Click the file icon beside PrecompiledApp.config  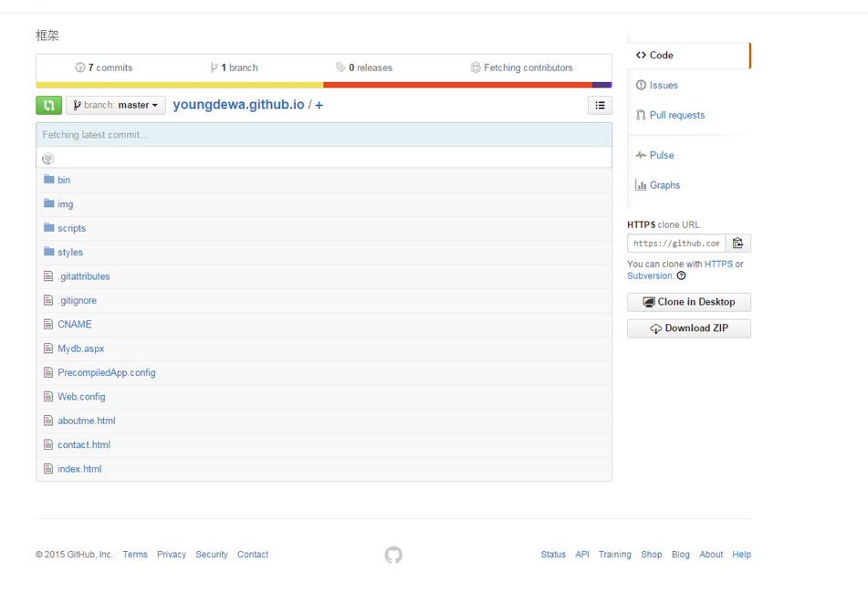48,372
